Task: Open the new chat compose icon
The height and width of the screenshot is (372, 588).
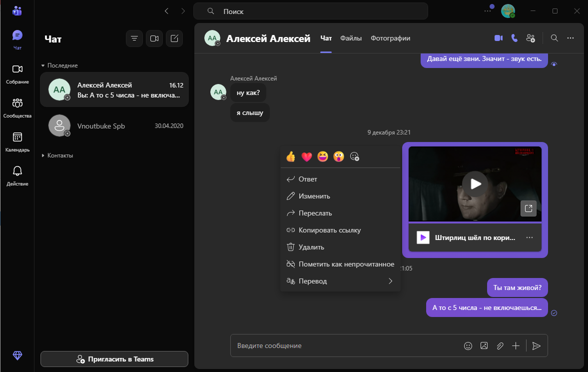Action: tap(174, 38)
